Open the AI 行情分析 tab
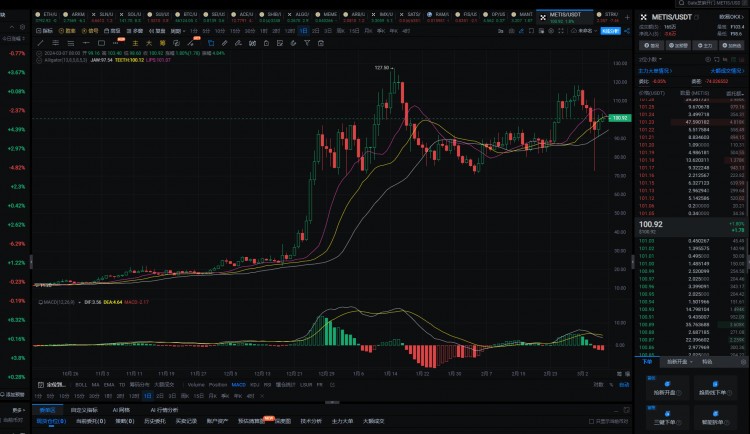The height and width of the screenshot is (434, 750). pos(164,410)
